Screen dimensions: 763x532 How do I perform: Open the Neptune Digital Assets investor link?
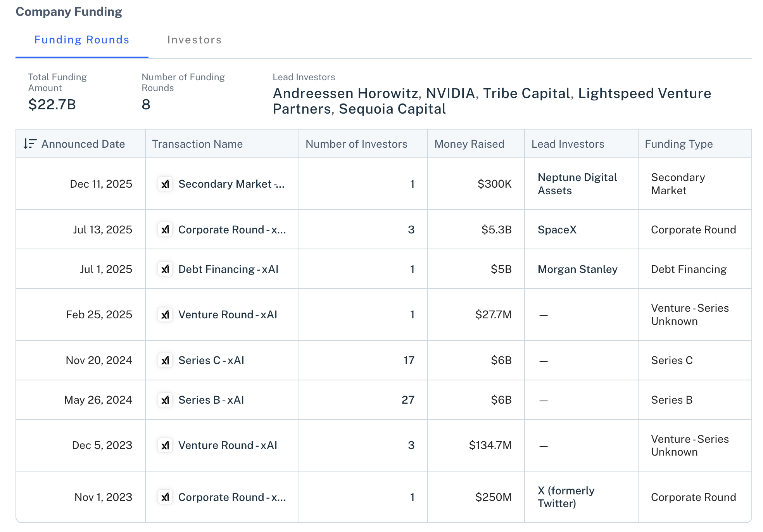click(x=577, y=184)
